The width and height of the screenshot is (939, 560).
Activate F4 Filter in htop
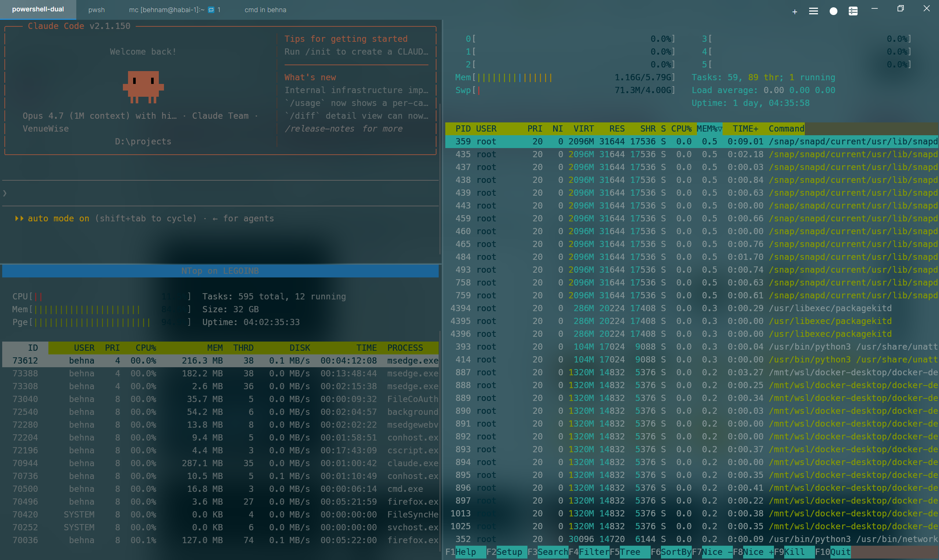(589, 552)
